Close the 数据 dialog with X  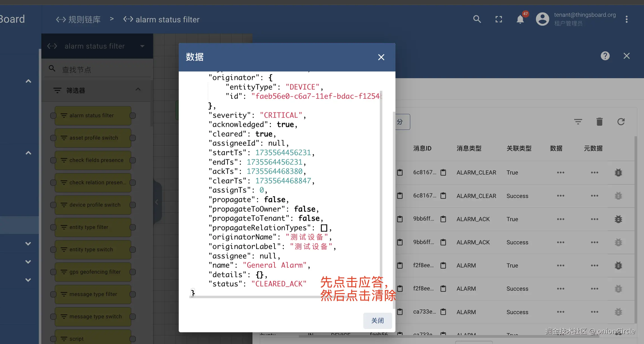(381, 57)
